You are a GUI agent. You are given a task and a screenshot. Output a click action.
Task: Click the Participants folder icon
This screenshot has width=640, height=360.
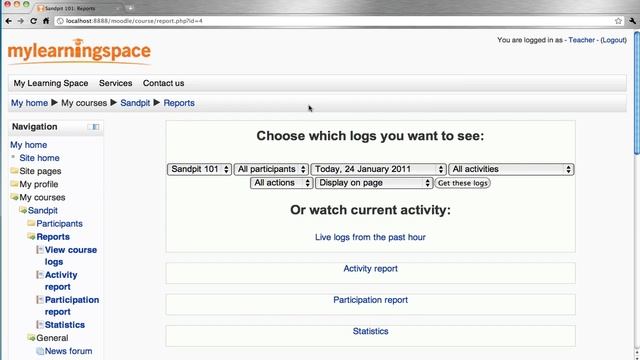tap(31, 223)
